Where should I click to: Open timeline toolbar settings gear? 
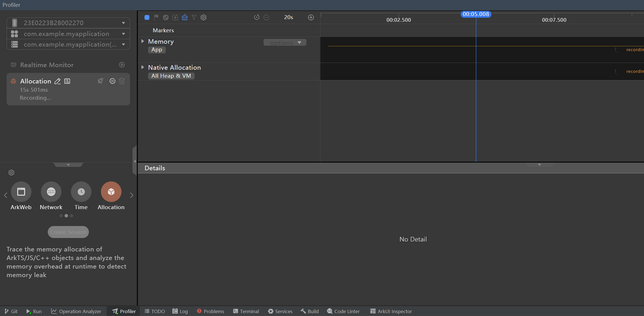point(204,17)
